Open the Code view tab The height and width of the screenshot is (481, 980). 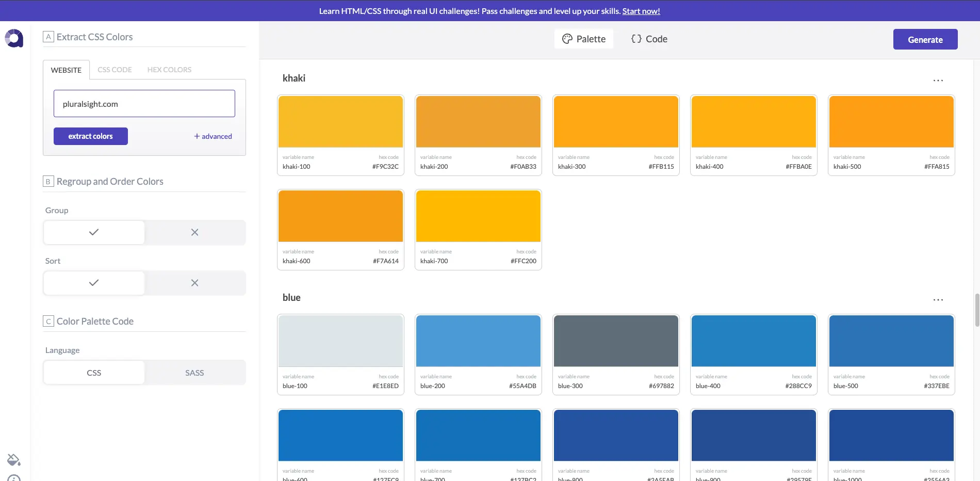pos(649,39)
